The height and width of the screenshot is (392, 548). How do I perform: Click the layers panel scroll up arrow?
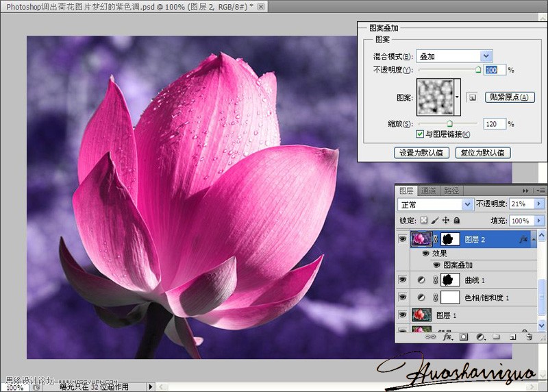(x=541, y=235)
